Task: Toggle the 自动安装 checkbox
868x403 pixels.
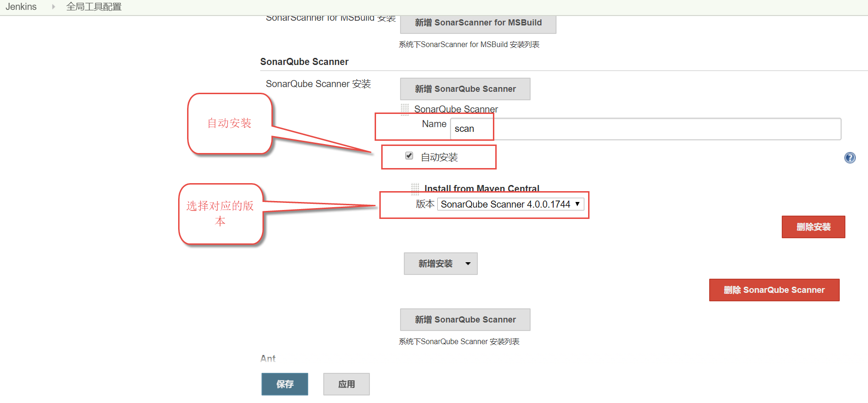Action: (x=409, y=156)
